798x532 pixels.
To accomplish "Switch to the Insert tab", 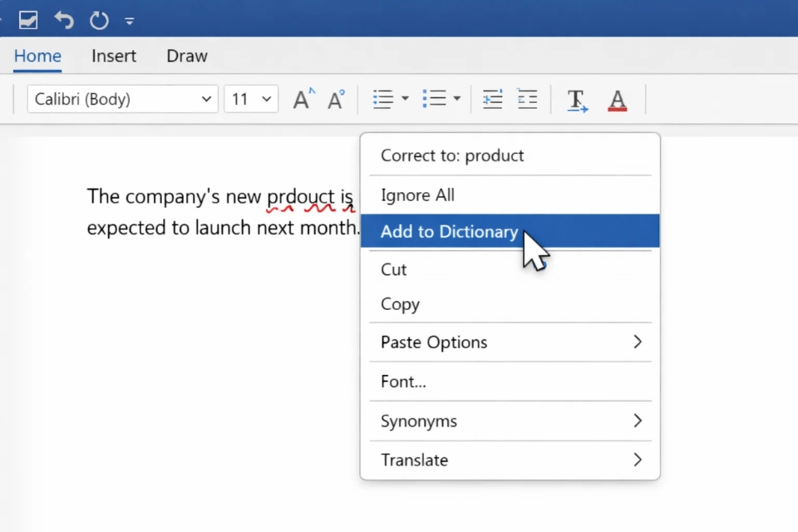I will (x=114, y=57).
